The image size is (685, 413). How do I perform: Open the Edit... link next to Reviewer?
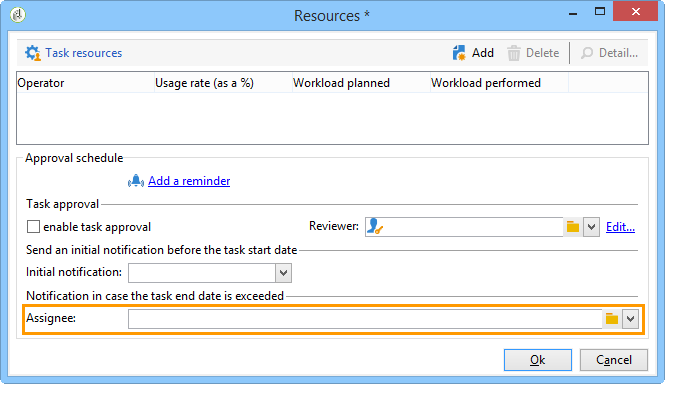tap(620, 227)
